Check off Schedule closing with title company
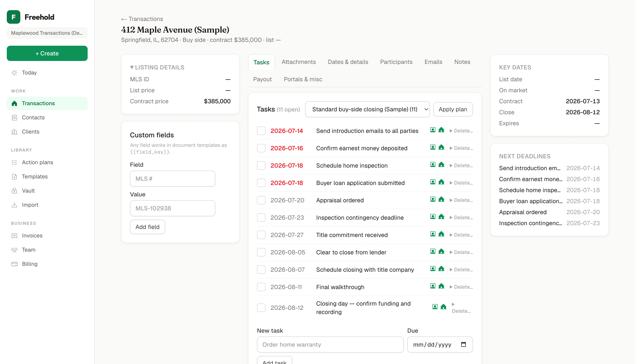This screenshot has height=364, width=635. (261, 270)
